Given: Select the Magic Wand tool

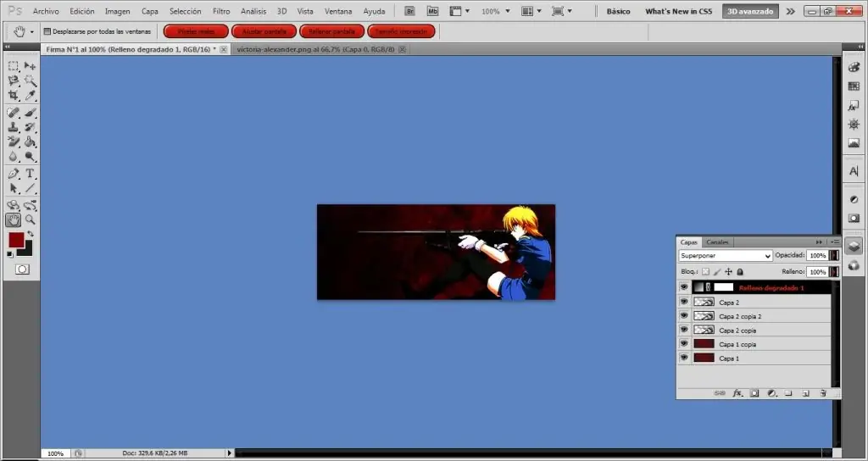Looking at the screenshot, I should (x=30, y=81).
